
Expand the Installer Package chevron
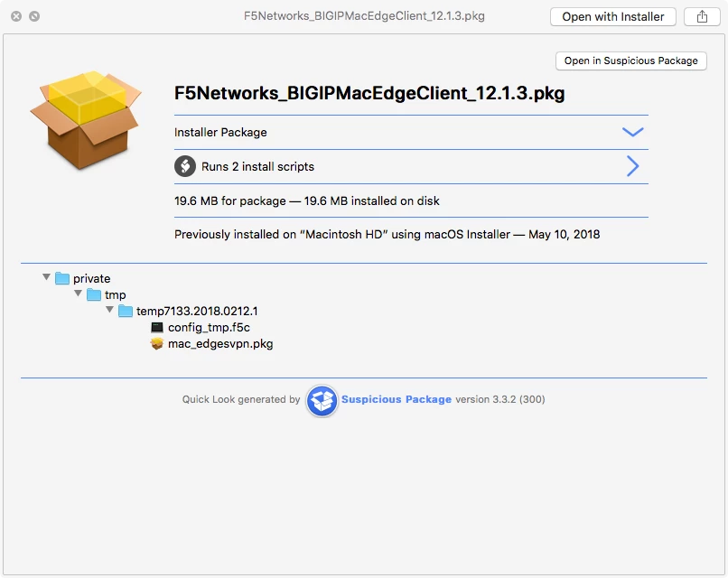[632, 133]
